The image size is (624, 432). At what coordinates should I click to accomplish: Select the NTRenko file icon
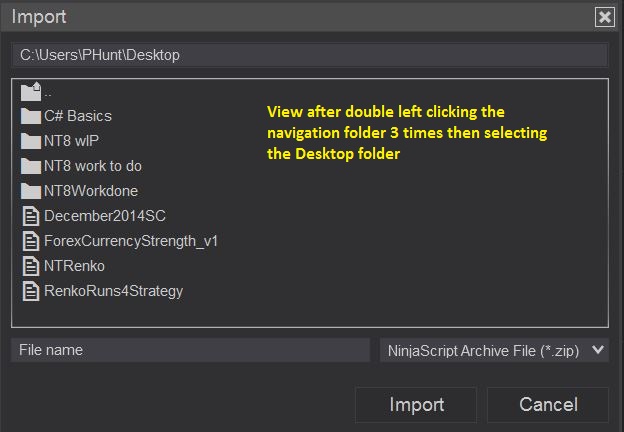click(30, 266)
